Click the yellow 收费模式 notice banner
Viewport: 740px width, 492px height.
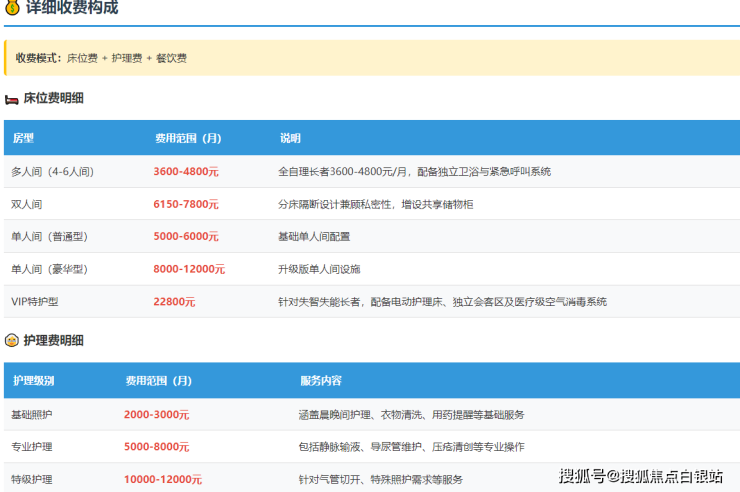(x=370, y=58)
